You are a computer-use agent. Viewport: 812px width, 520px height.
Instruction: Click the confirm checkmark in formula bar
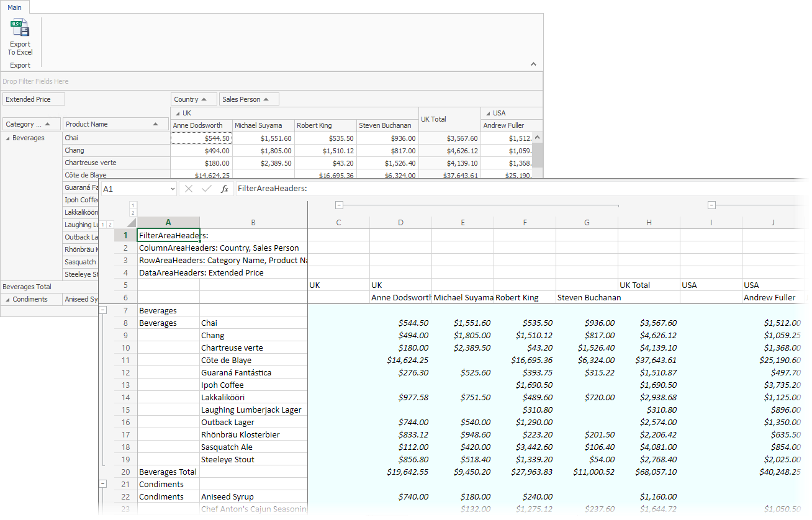(207, 189)
